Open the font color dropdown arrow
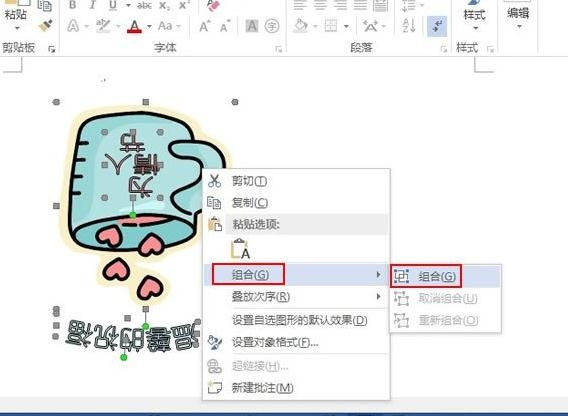The image size is (568, 416). pos(149,26)
